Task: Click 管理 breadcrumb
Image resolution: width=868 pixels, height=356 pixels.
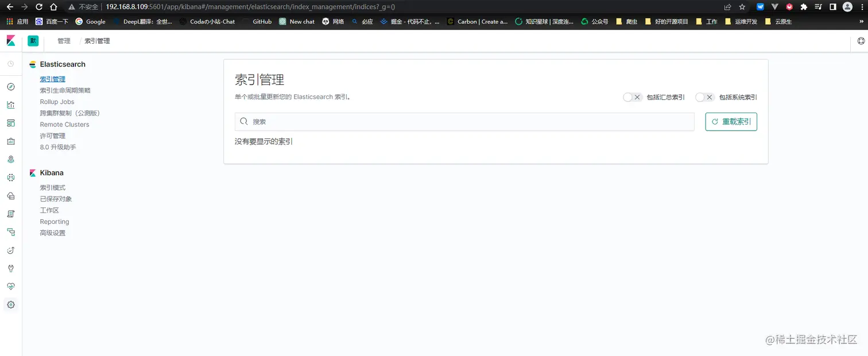Action: click(x=64, y=41)
